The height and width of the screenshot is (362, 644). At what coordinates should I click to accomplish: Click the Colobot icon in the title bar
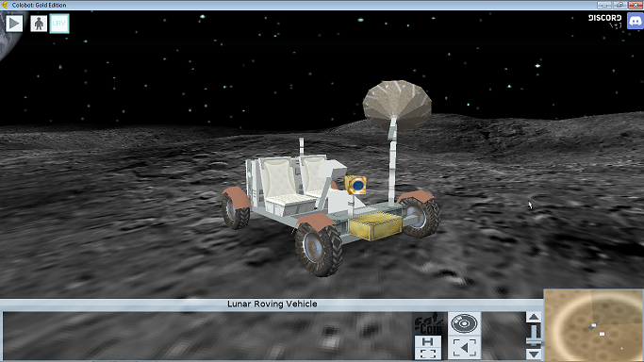click(5, 5)
